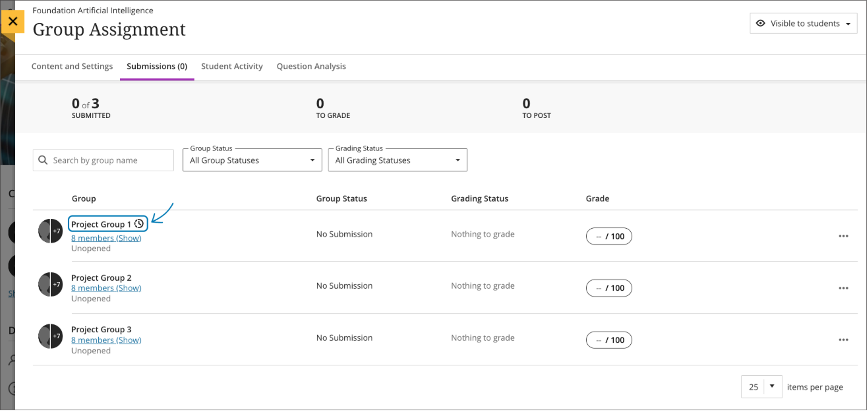Click the search magnifier icon
868x411 pixels.
click(43, 160)
